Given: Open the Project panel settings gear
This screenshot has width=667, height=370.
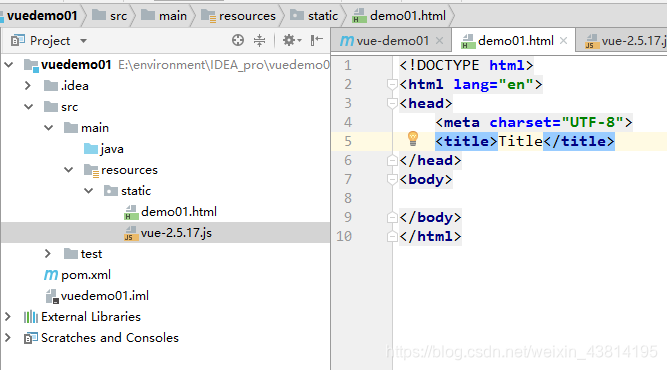Looking at the screenshot, I should tap(292, 40).
